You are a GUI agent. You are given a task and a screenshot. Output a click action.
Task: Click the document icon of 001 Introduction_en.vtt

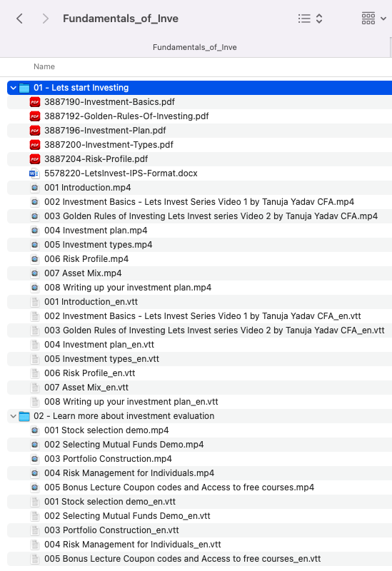[35, 302]
